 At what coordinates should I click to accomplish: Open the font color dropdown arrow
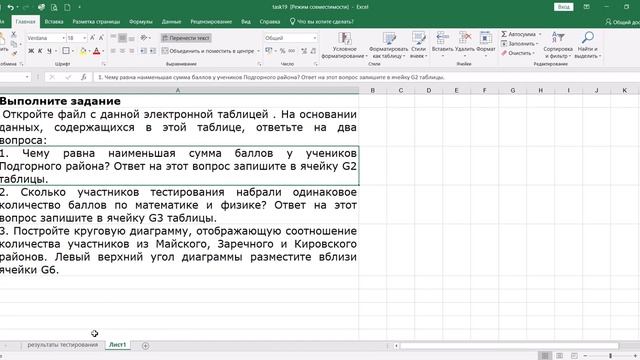103,51
